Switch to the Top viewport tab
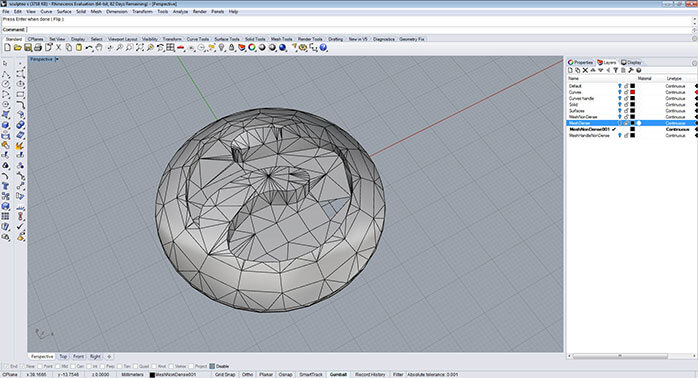Viewport: 698px width, 378px height. 63,357
